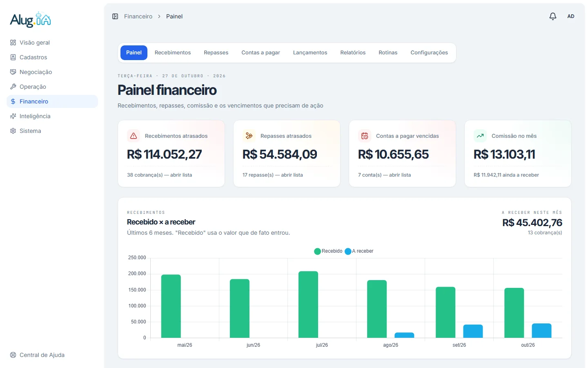Click the Recebido bar for jul/26
Image resolution: width=588 pixels, height=368 pixels.
(308, 305)
